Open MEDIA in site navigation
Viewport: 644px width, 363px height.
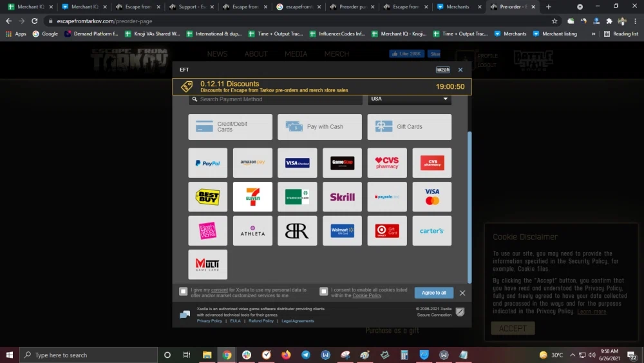coord(296,54)
